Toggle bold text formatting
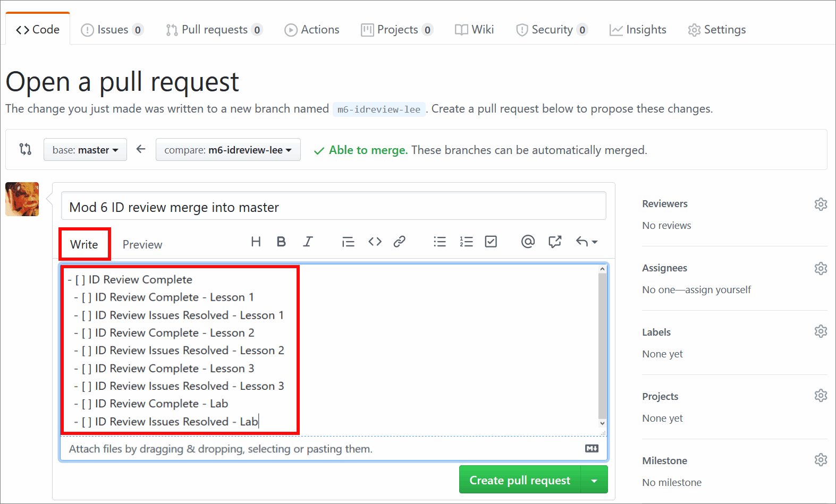 click(x=281, y=242)
